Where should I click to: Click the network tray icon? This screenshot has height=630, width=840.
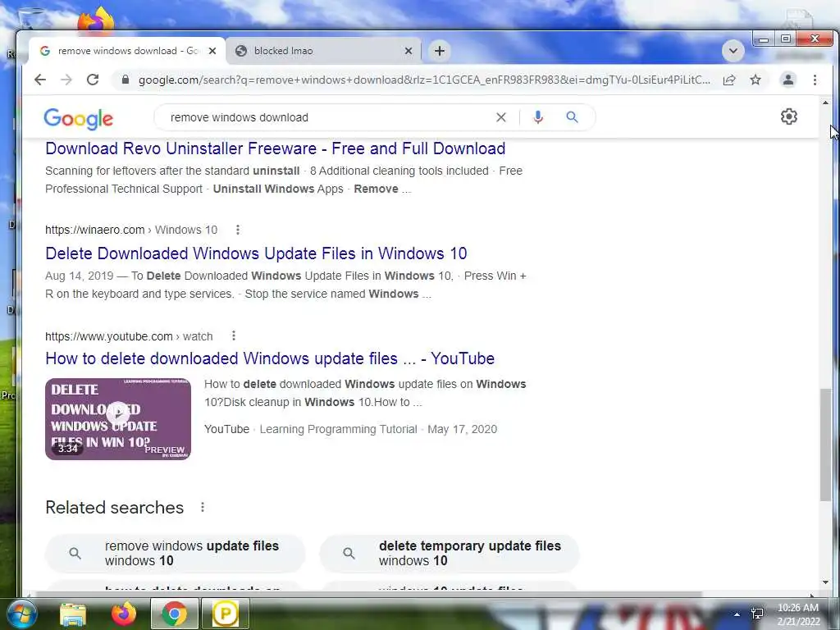click(x=757, y=614)
